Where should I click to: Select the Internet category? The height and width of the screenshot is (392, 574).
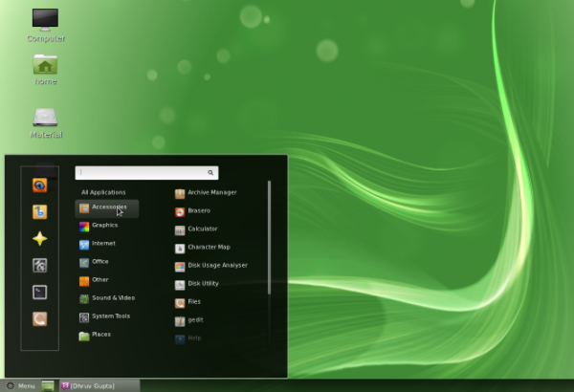[x=103, y=244]
